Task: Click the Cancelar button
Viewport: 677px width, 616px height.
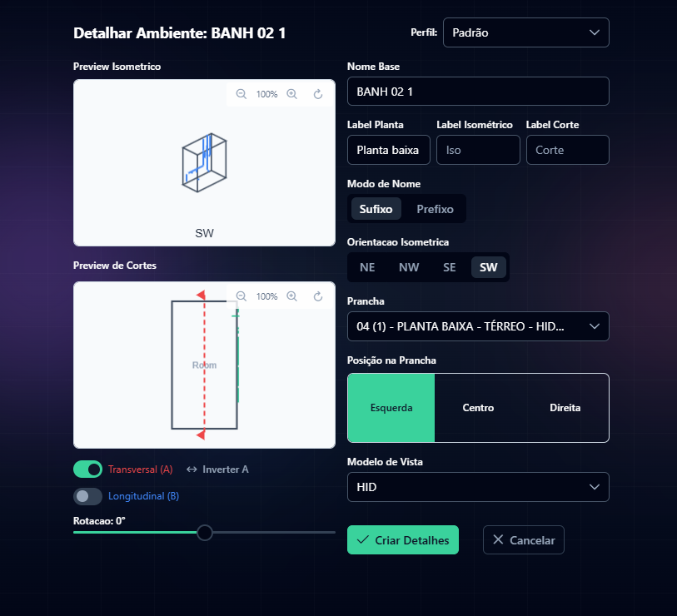Action: [x=523, y=539]
